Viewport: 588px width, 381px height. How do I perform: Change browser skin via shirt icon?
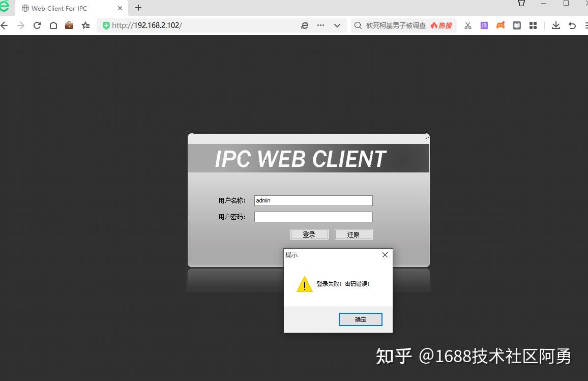coord(521,4)
